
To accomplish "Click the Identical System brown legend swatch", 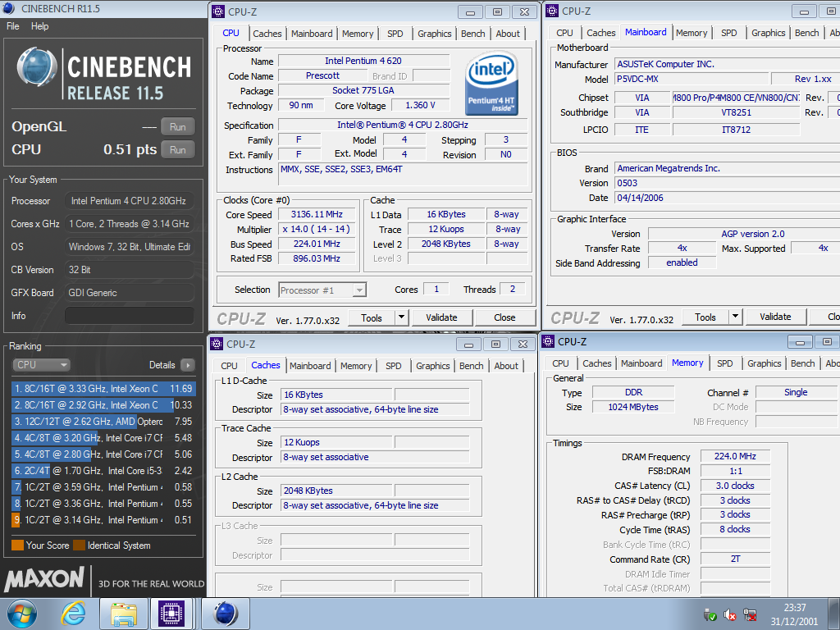I will tap(80, 546).
